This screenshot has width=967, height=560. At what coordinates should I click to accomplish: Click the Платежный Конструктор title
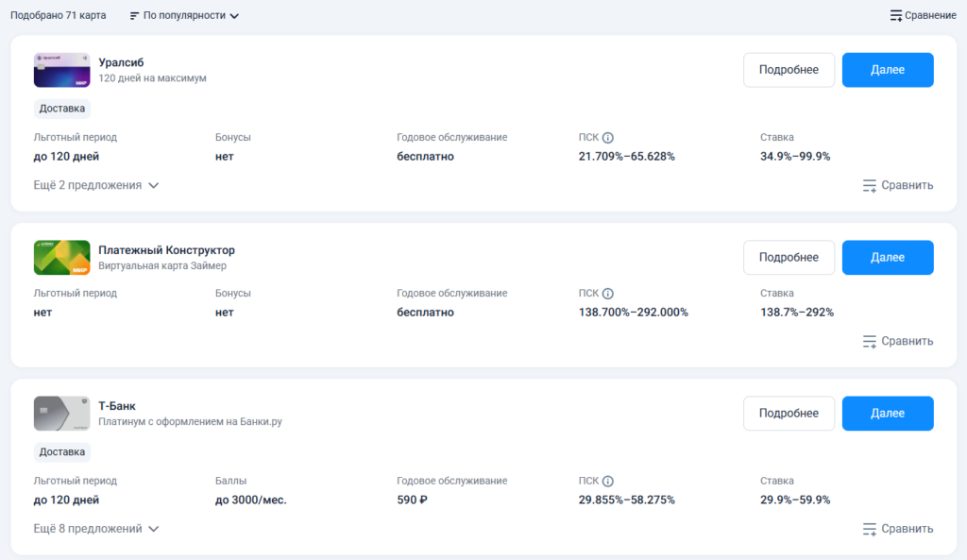[x=166, y=249]
